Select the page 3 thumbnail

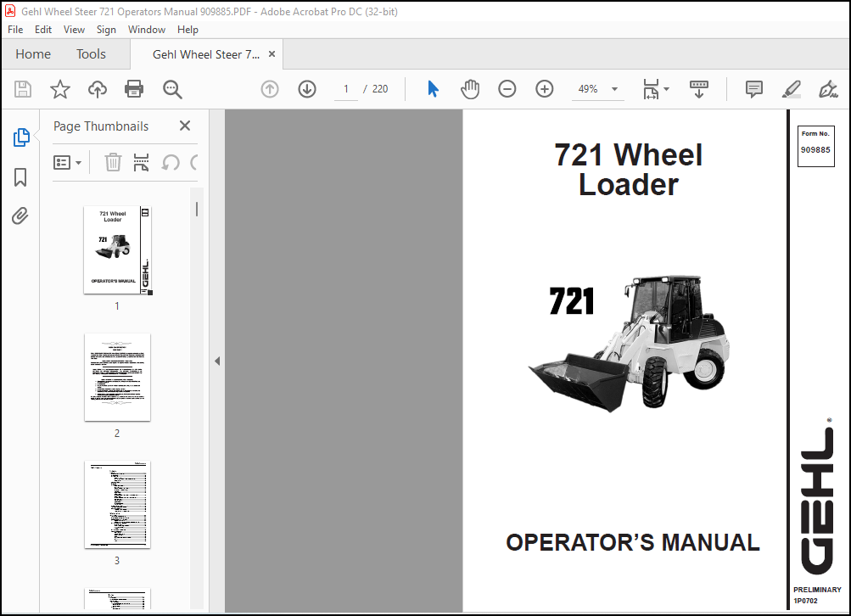(117, 504)
